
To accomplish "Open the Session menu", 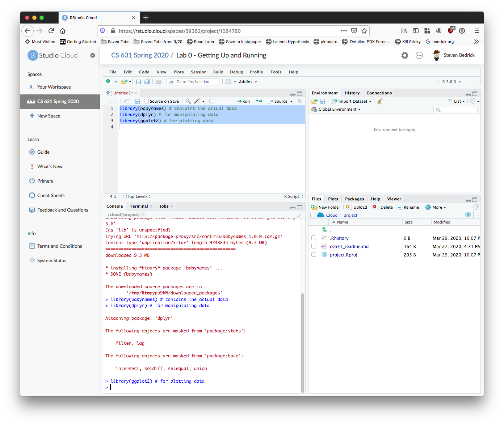I will (x=198, y=72).
